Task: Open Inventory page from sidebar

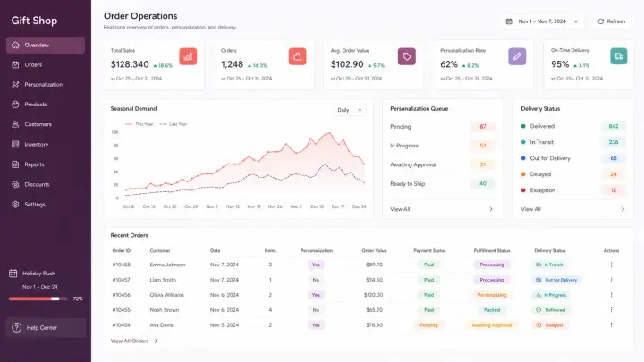Action: point(46,145)
